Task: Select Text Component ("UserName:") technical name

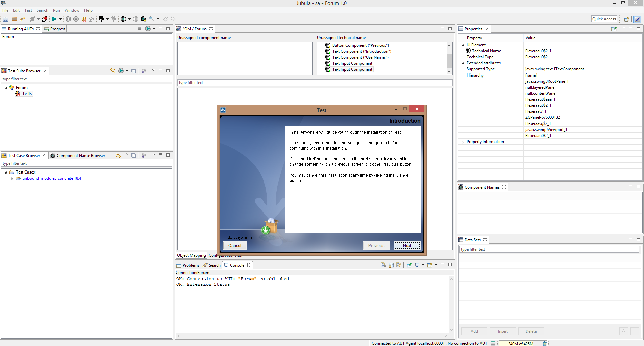Action: tap(360, 57)
